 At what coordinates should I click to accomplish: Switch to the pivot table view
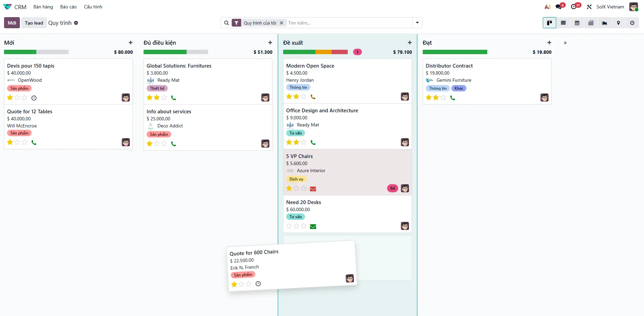point(591,23)
